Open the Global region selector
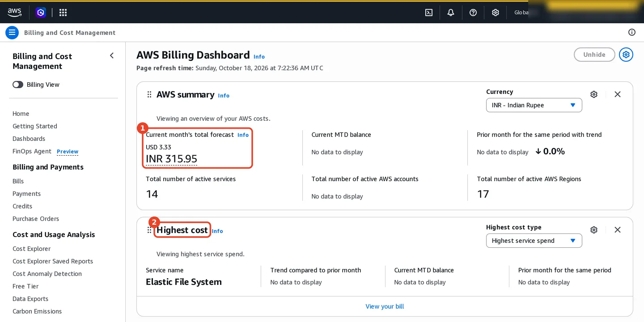Image resolution: width=644 pixels, height=322 pixels. click(x=521, y=13)
